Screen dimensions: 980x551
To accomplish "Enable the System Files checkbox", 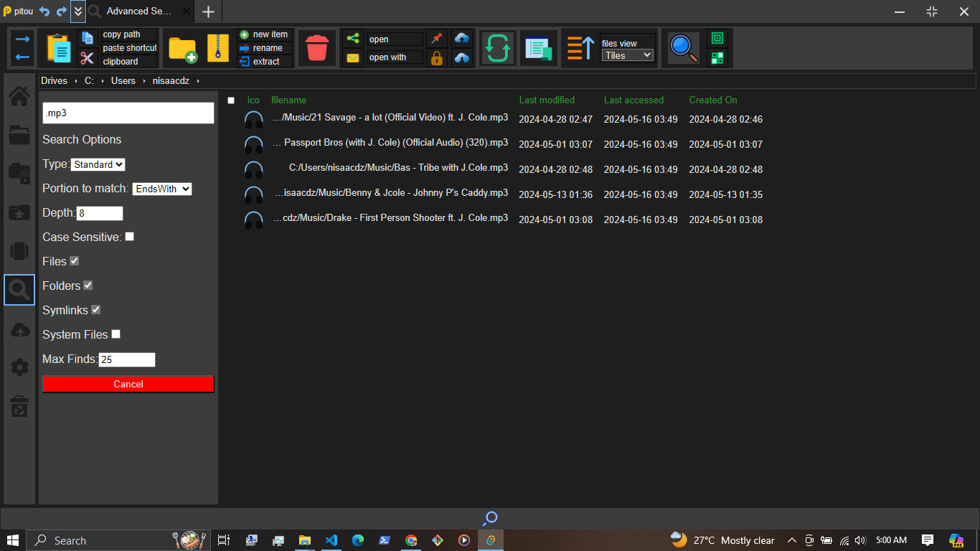I will [x=116, y=334].
